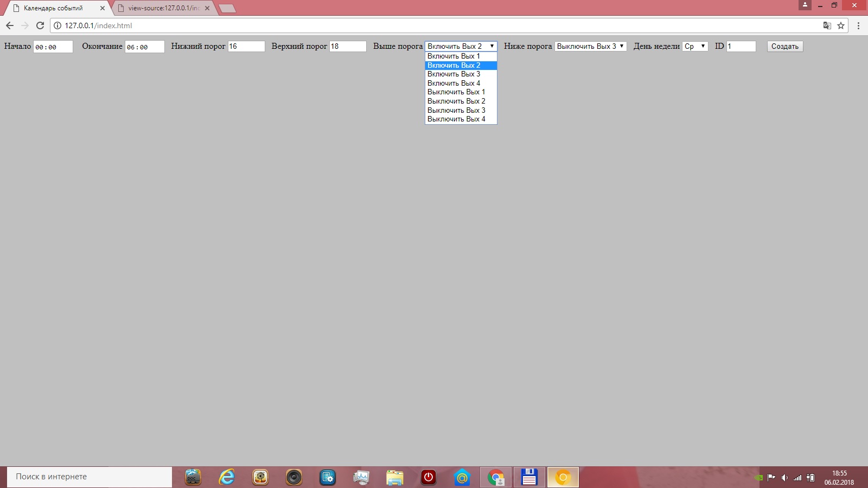
Task: Minimize the Chrome window
Action: pos(820,5)
